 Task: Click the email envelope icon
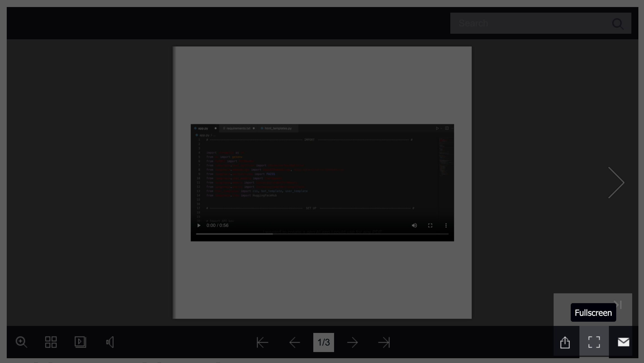[x=624, y=342]
